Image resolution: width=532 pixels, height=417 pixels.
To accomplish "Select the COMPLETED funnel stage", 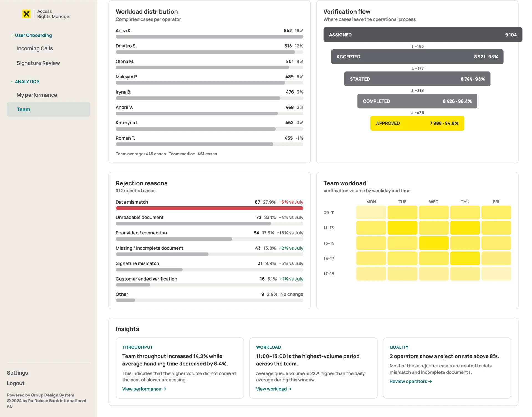I will [417, 101].
